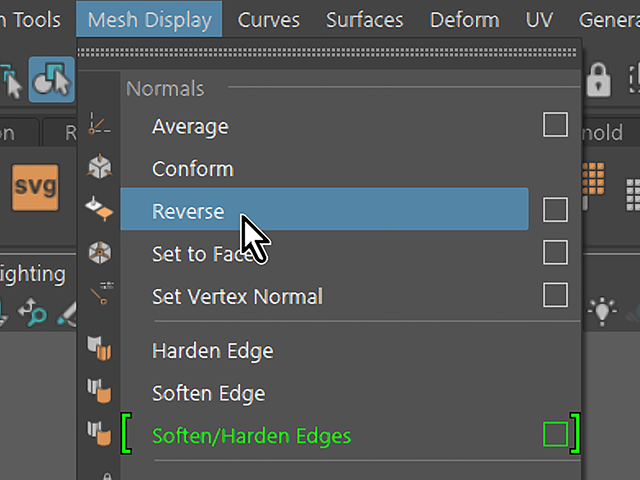Select the highlighted selection mode tool icon
The image size is (640, 480).
click(x=51, y=80)
